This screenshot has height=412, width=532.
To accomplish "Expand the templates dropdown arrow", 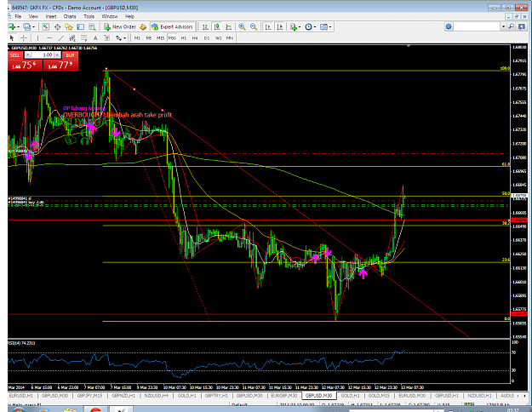I will [x=330, y=26].
